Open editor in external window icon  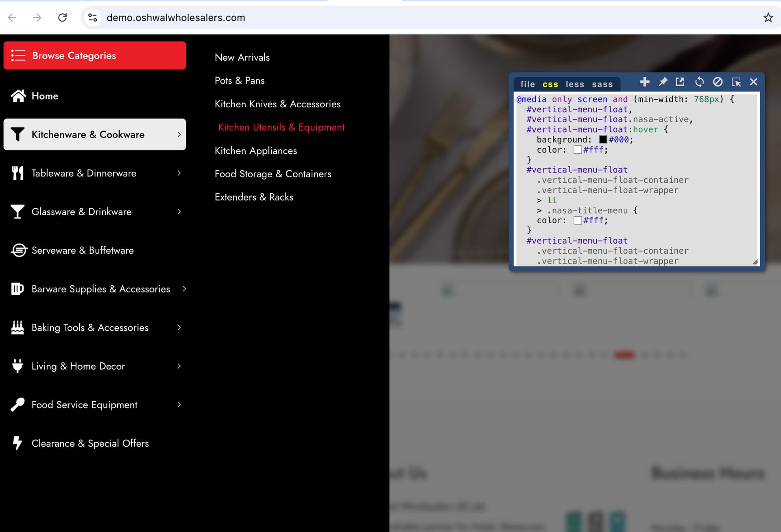click(x=680, y=82)
